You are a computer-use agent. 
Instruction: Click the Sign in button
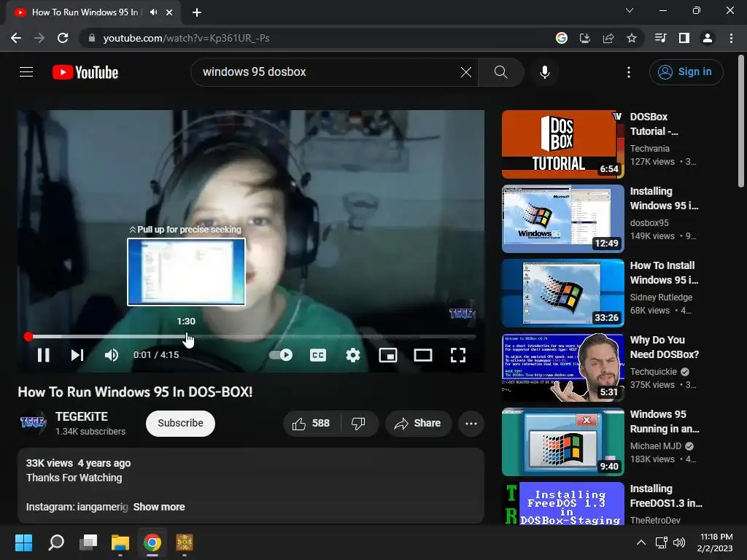click(686, 72)
